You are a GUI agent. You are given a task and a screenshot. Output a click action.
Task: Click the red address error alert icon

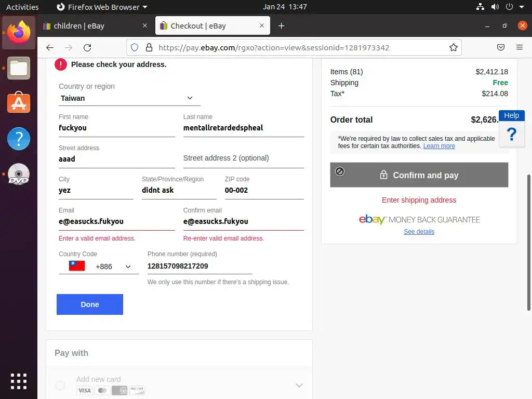[x=61, y=64]
